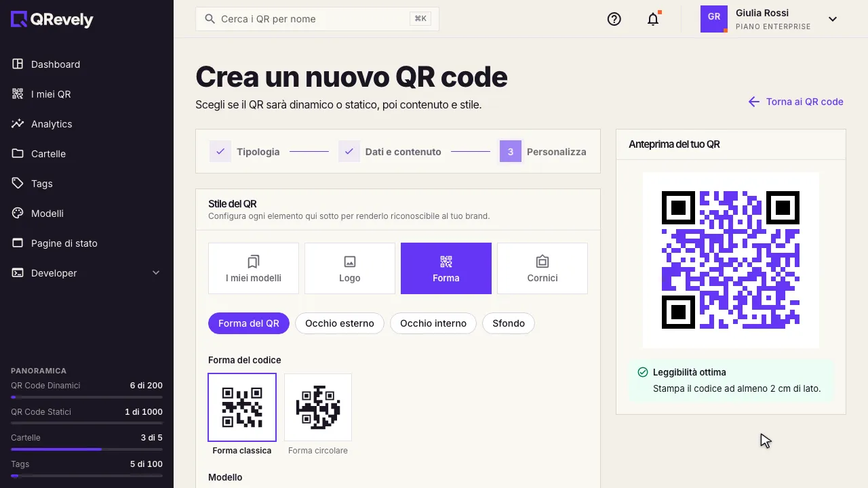
Task: Select the Forma del QR pill
Action: (249, 323)
